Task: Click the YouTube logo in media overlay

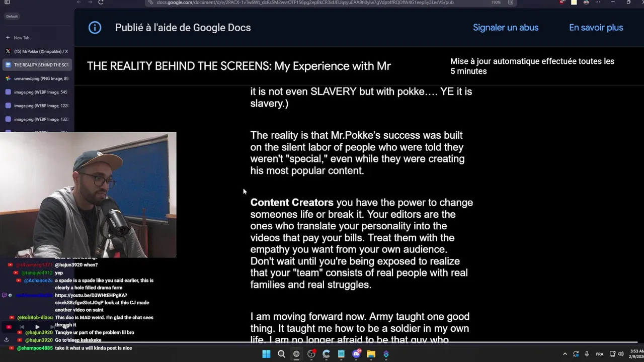Action: point(9,327)
